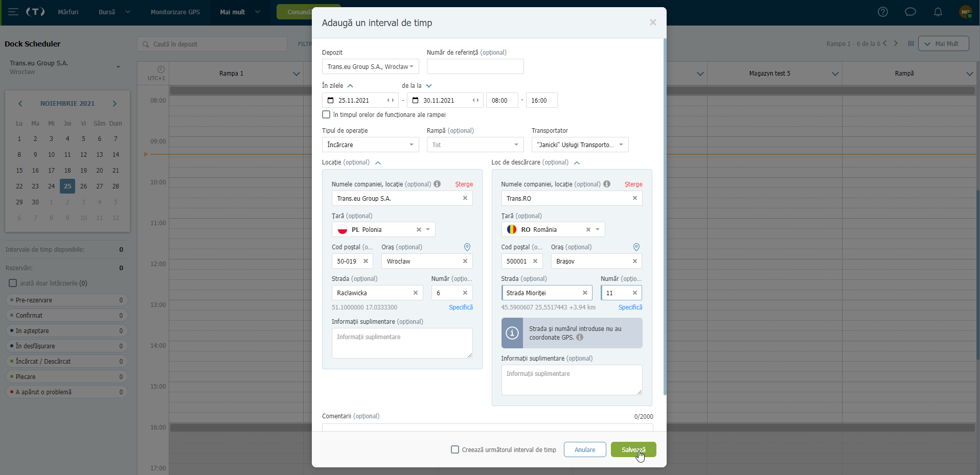The width and height of the screenshot is (980, 475).
Task: Clear the Trans.RO company field
Action: tap(635, 198)
